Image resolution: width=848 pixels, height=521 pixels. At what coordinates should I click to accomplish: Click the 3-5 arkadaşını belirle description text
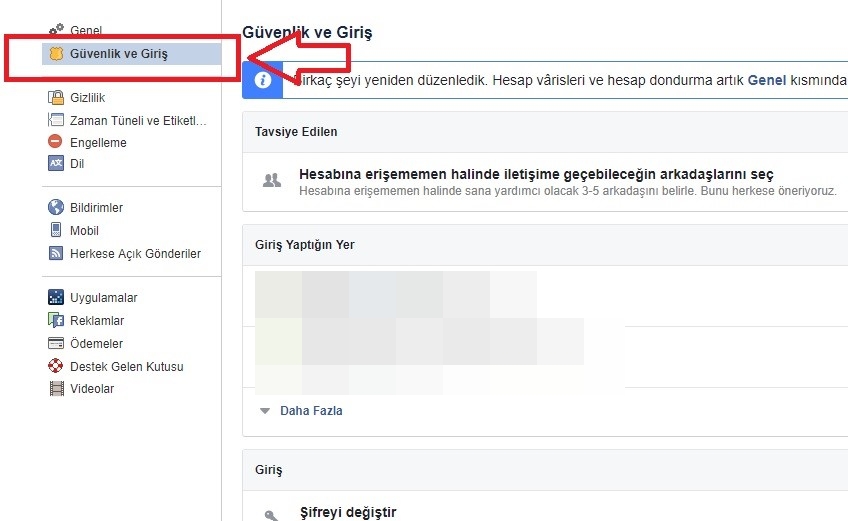567,191
